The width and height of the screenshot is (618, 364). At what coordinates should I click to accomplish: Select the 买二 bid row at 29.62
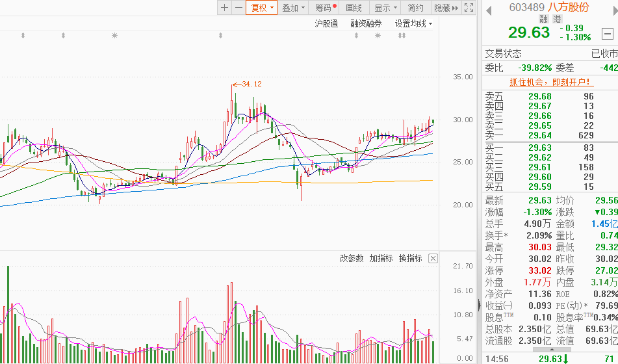(x=550, y=158)
